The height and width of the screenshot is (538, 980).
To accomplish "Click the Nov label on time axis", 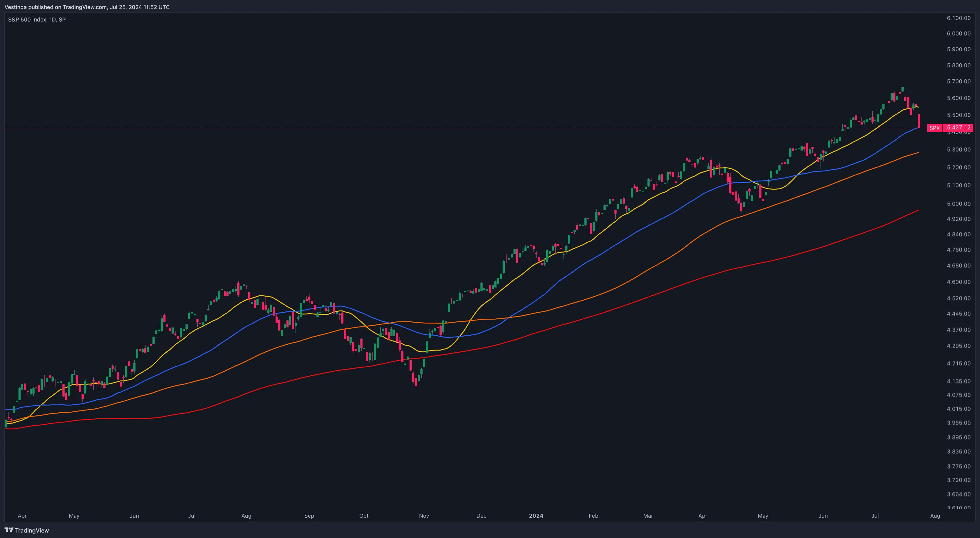I will pos(424,516).
